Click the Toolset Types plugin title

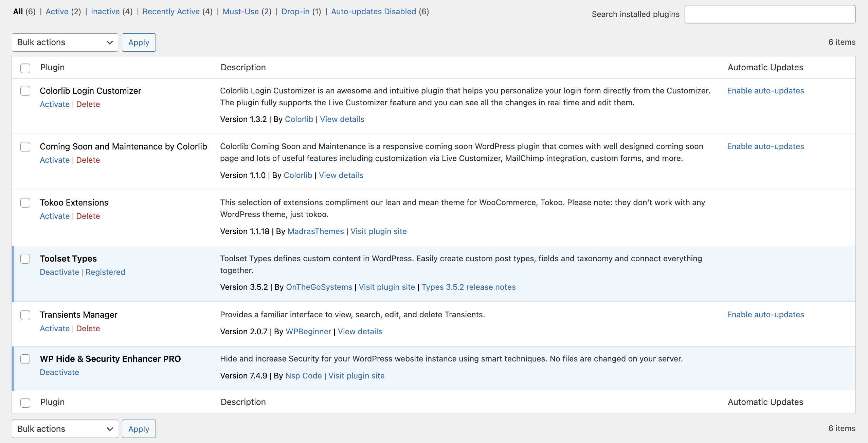(68, 259)
